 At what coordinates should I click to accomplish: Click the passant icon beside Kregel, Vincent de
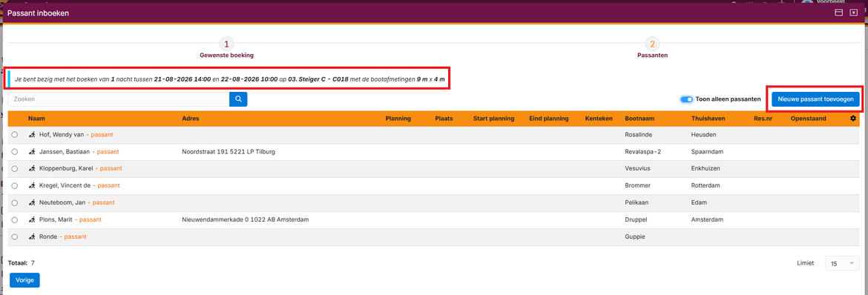click(x=32, y=185)
